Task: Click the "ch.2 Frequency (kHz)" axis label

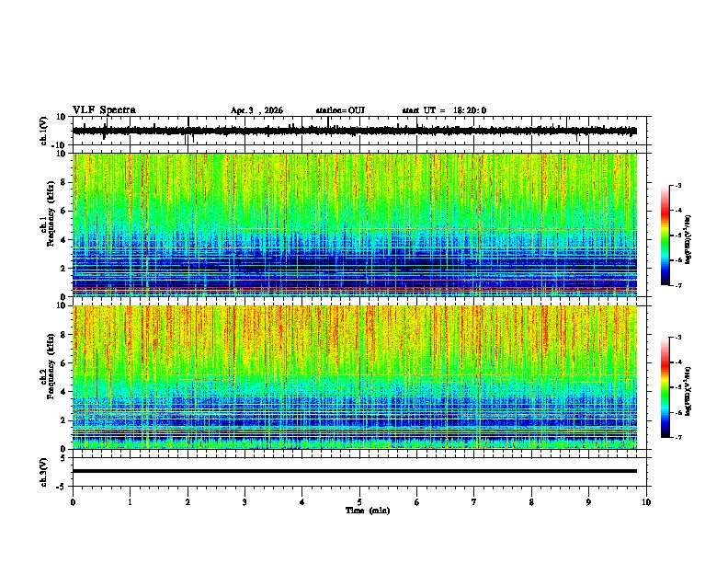Action: (x=47, y=366)
